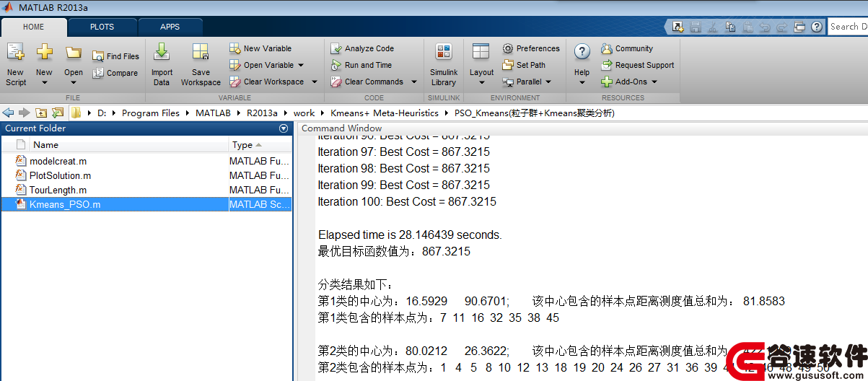Image resolution: width=868 pixels, height=381 pixels.
Task: Click 'Elapsed time is 28.146439 seconds.' line
Action: [410, 235]
